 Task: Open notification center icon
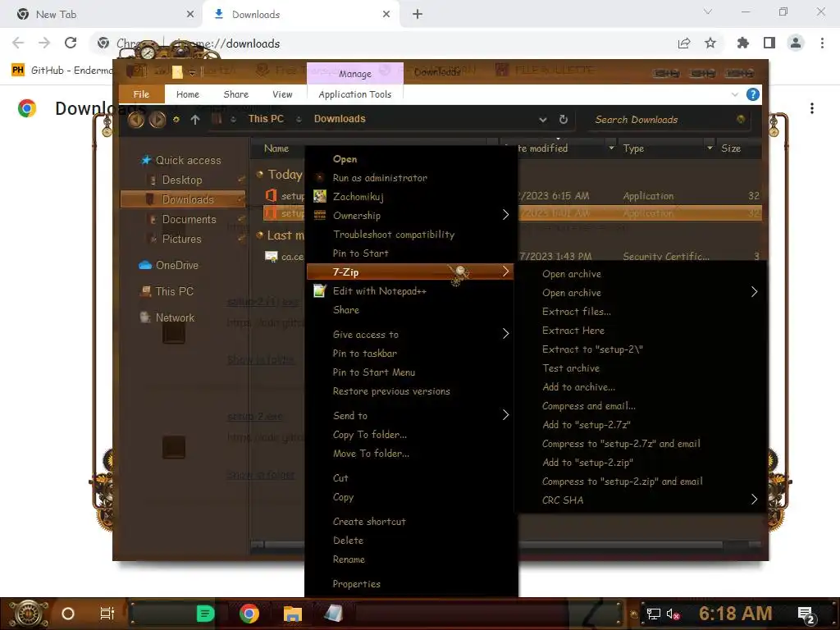click(806, 614)
